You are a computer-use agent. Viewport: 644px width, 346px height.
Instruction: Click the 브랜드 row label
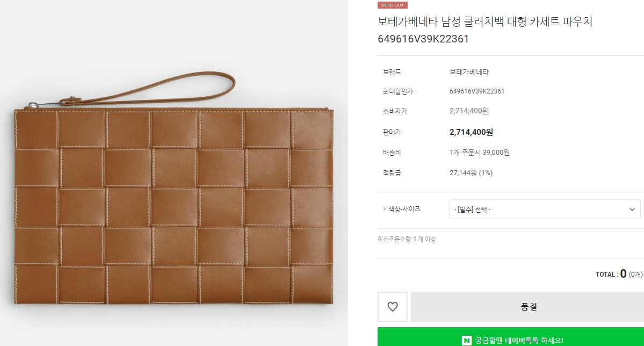[392, 72]
